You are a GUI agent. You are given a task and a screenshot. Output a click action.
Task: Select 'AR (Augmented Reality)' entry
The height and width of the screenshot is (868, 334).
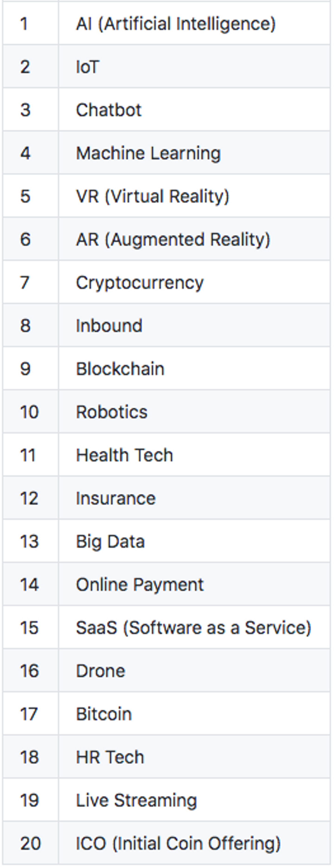coord(173,240)
